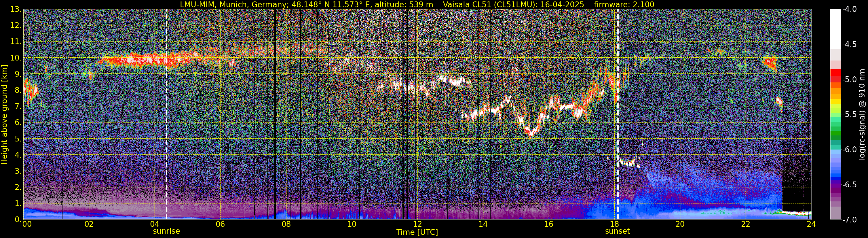Click the colorbar value '-4.0'
This screenshot has height=238, width=868.
click(850, 10)
